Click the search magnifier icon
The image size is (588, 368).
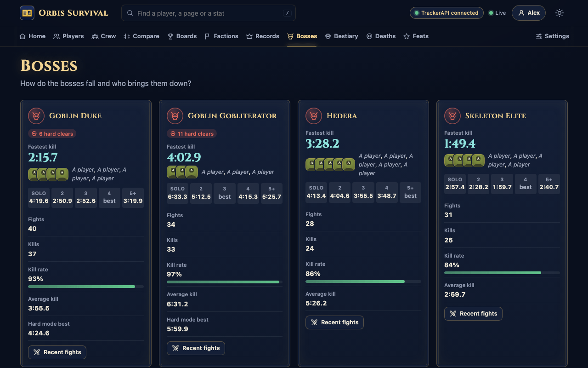[130, 13]
